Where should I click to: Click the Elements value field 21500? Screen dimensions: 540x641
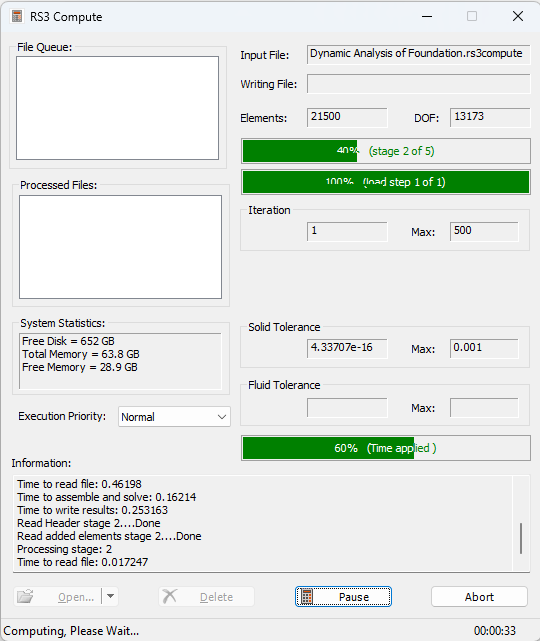pyautogui.click(x=347, y=117)
